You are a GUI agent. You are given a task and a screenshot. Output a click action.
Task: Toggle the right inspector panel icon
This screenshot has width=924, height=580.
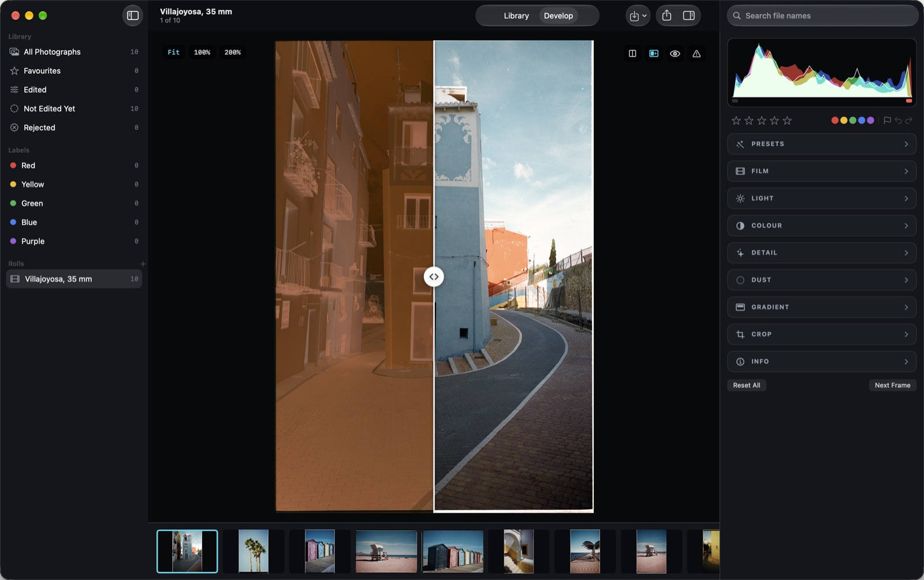[689, 16]
